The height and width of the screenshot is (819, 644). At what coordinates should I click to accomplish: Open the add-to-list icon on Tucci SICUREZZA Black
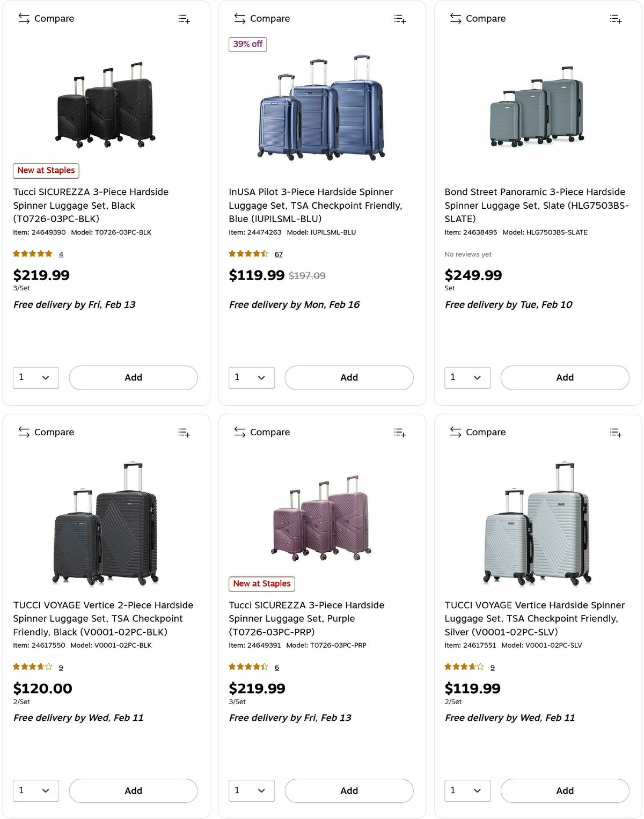184,19
